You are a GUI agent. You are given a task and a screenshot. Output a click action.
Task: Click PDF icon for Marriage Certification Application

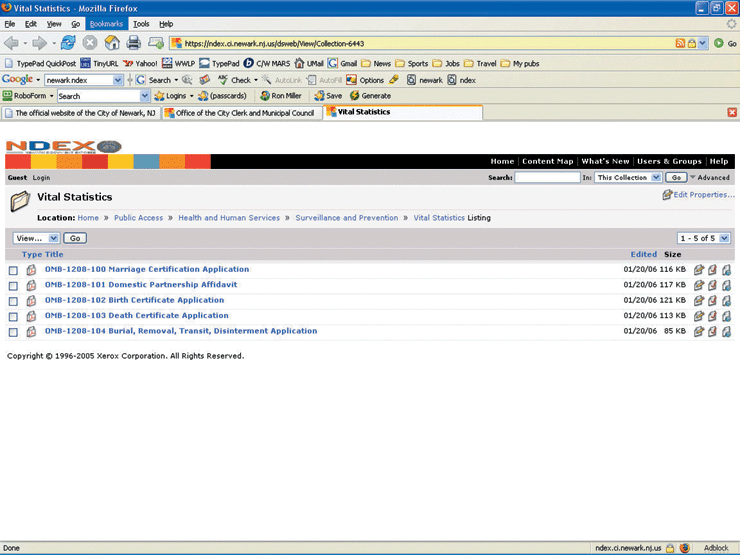click(31, 270)
